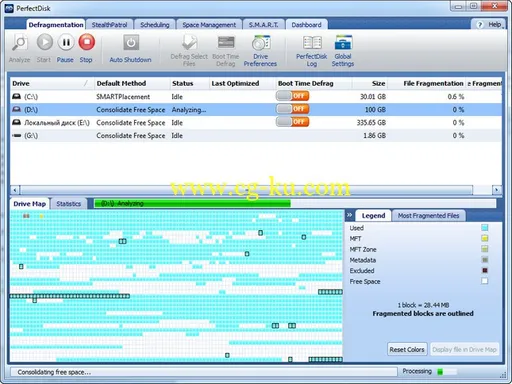This screenshot has height=384, width=512.
Task: Select the D:\ drive icon
Action: 16,109
